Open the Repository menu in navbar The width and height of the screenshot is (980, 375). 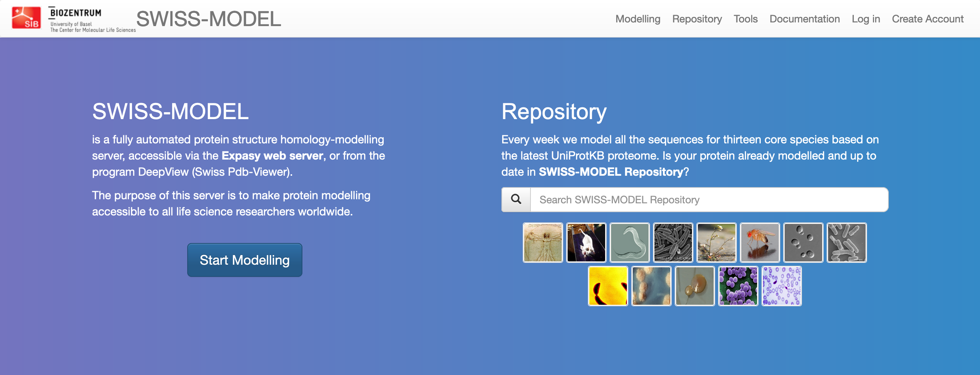tap(697, 19)
